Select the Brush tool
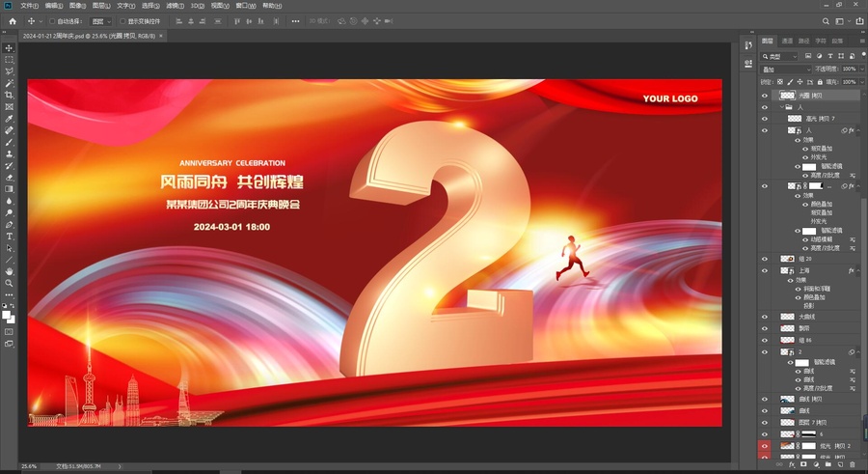 (x=9, y=143)
